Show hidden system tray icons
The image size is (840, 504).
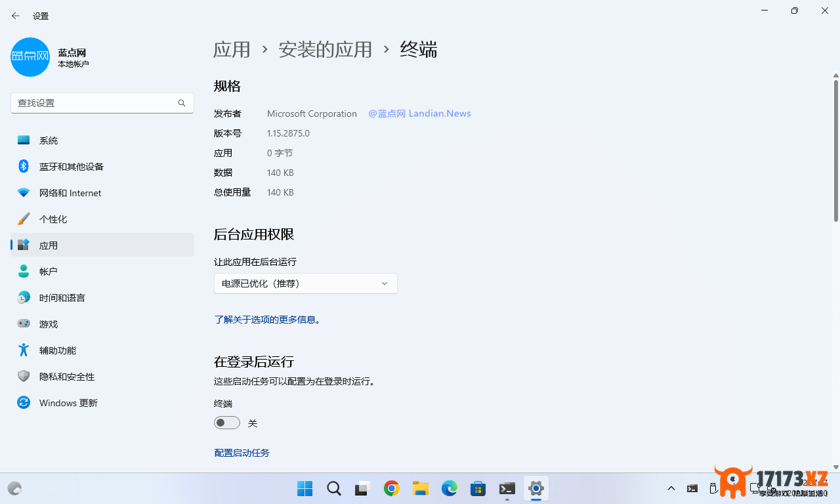point(671,488)
